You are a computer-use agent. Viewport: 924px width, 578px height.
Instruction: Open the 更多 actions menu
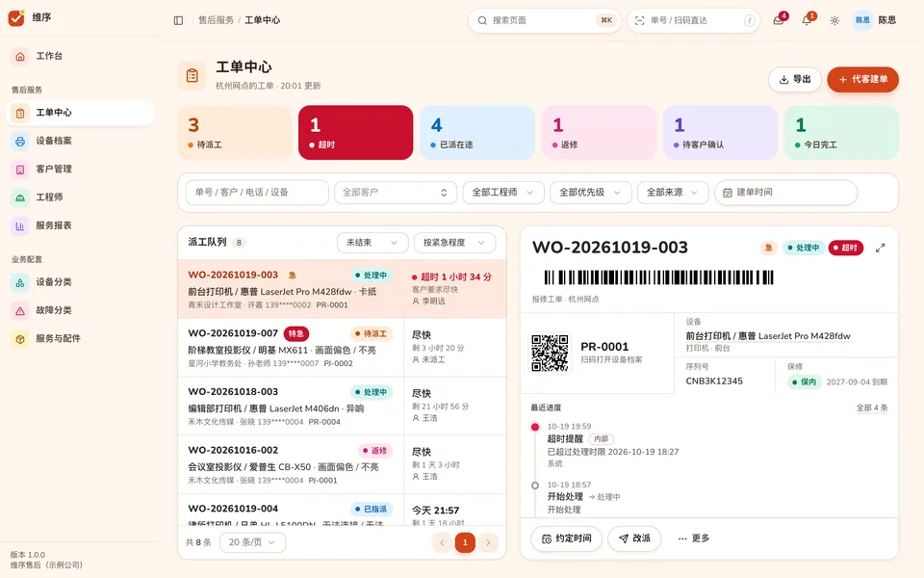[x=694, y=539]
